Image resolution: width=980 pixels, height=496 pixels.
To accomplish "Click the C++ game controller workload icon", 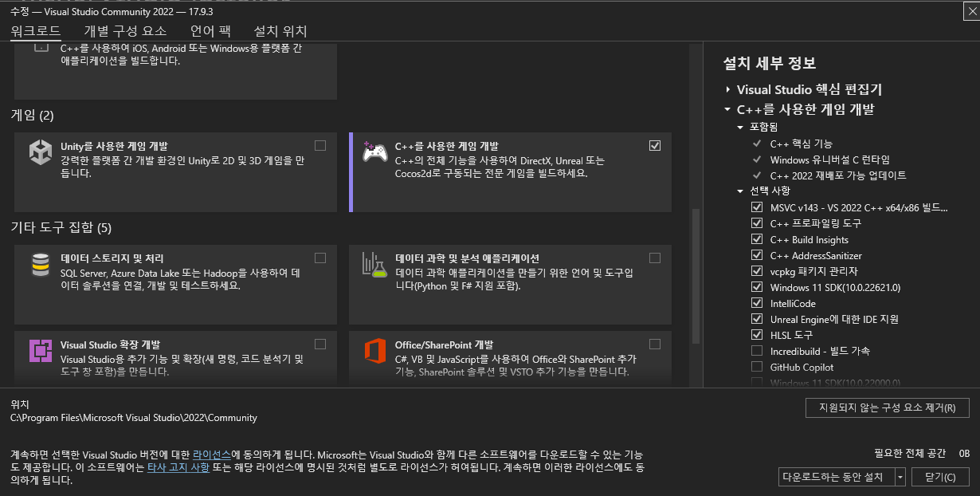I will [375, 152].
